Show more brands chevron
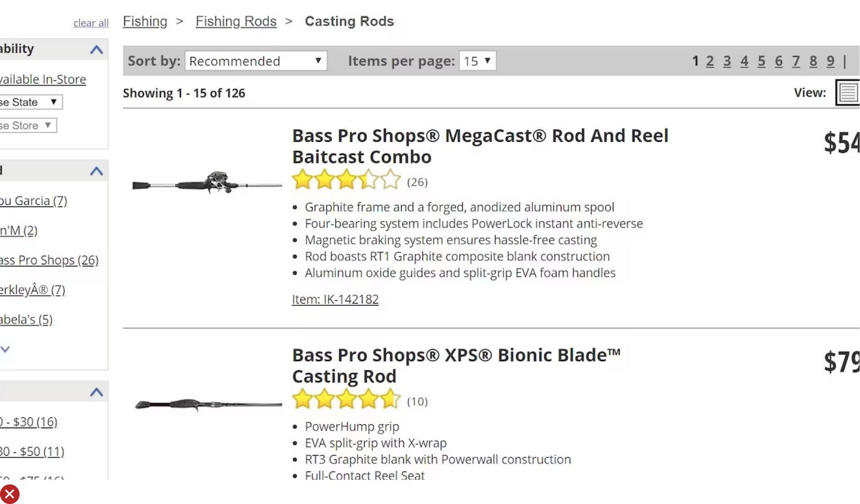 pos(6,349)
